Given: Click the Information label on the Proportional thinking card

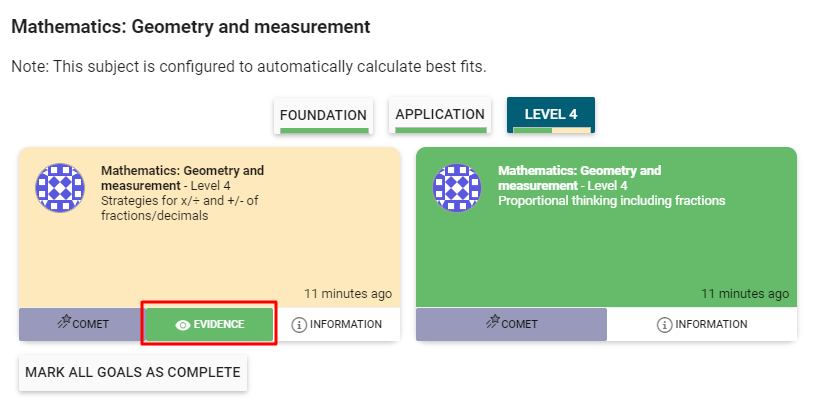Looking at the screenshot, I should coord(711,325).
